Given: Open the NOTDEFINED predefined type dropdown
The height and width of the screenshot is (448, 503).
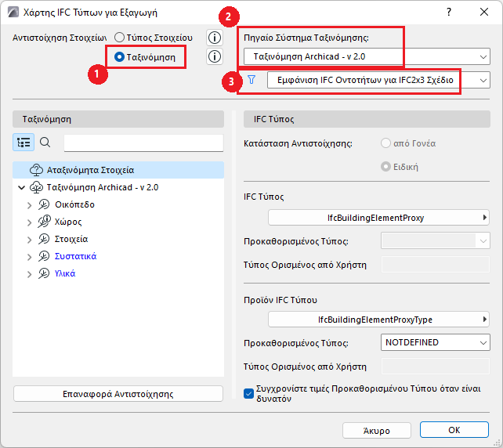Looking at the screenshot, I should click(436, 342).
